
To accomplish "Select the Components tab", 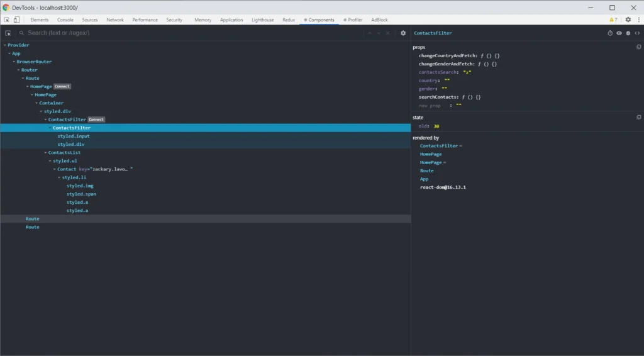I will (x=319, y=19).
